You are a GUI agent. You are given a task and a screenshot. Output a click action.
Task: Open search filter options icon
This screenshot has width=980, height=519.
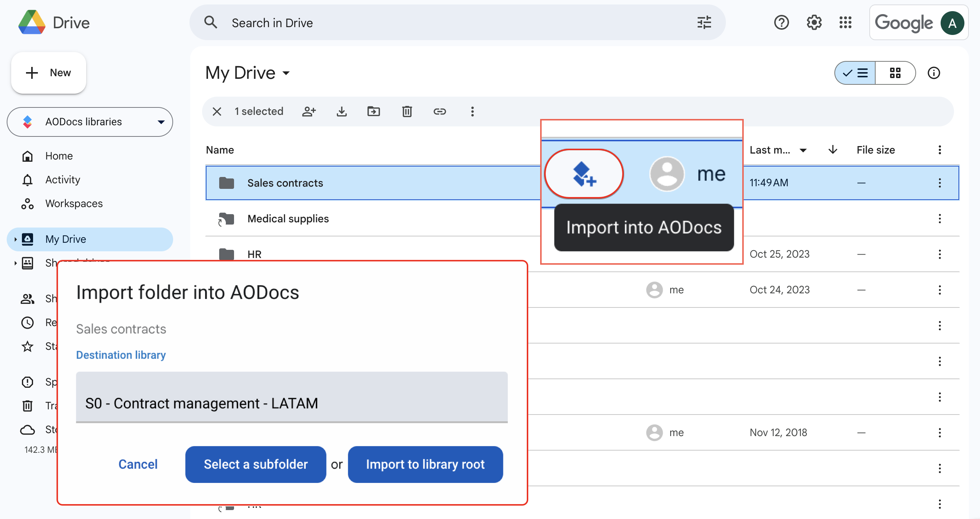point(704,23)
